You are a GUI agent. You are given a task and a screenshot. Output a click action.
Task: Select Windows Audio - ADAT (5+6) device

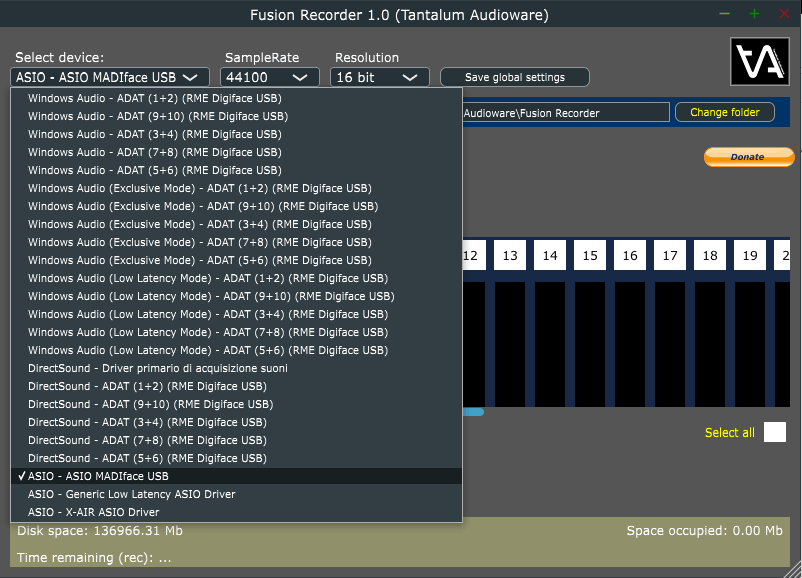click(x=236, y=170)
